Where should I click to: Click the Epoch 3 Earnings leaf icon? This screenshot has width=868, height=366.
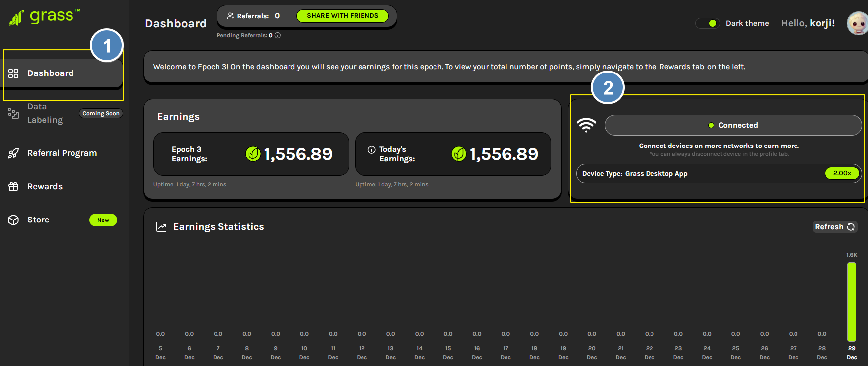(x=253, y=154)
